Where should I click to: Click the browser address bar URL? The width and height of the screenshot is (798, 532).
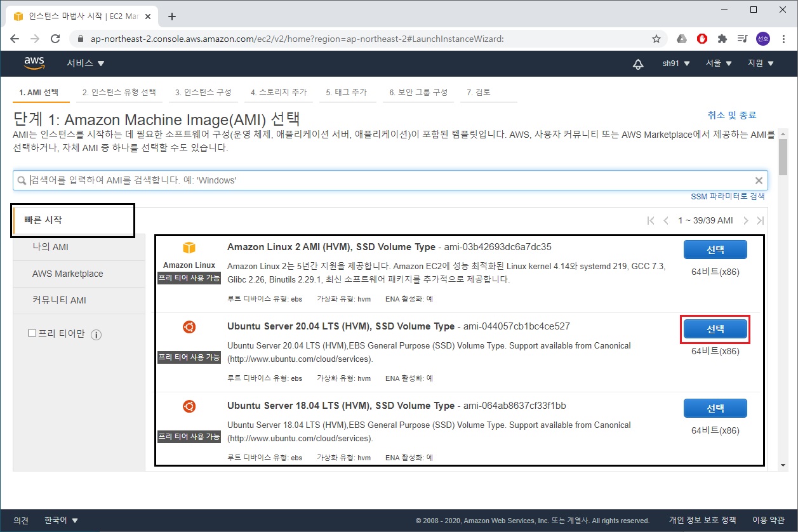pyautogui.click(x=296, y=39)
